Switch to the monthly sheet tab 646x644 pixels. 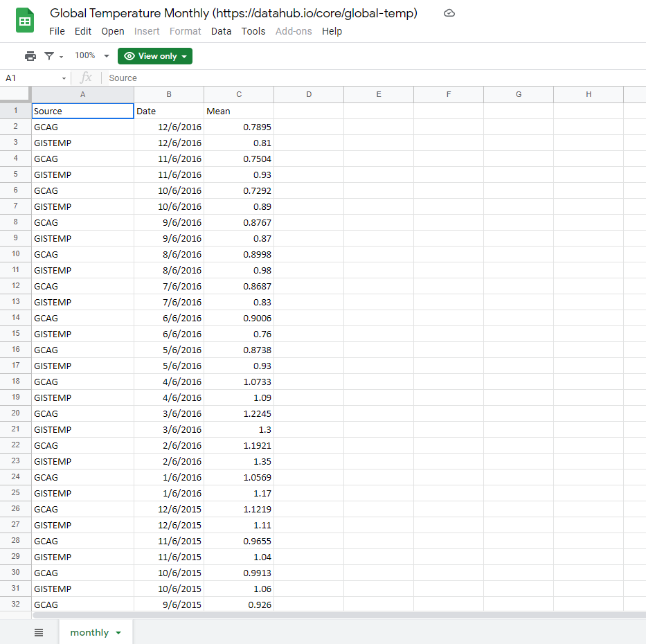pos(89,632)
